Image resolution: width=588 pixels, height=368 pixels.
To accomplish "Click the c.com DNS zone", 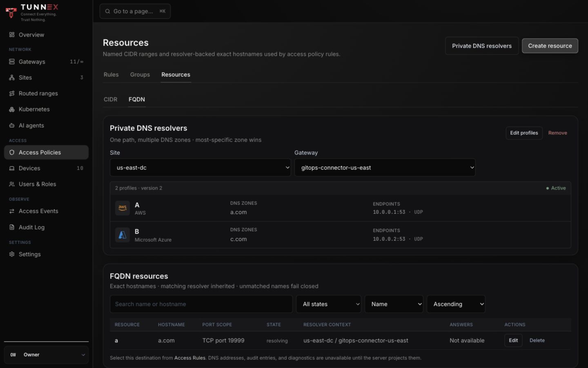I will click(x=238, y=239).
